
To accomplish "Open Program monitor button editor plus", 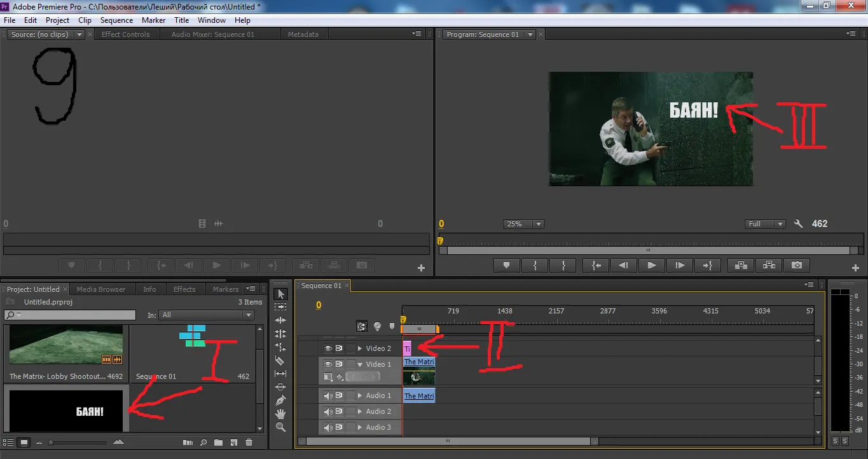I will coord(855,268).
